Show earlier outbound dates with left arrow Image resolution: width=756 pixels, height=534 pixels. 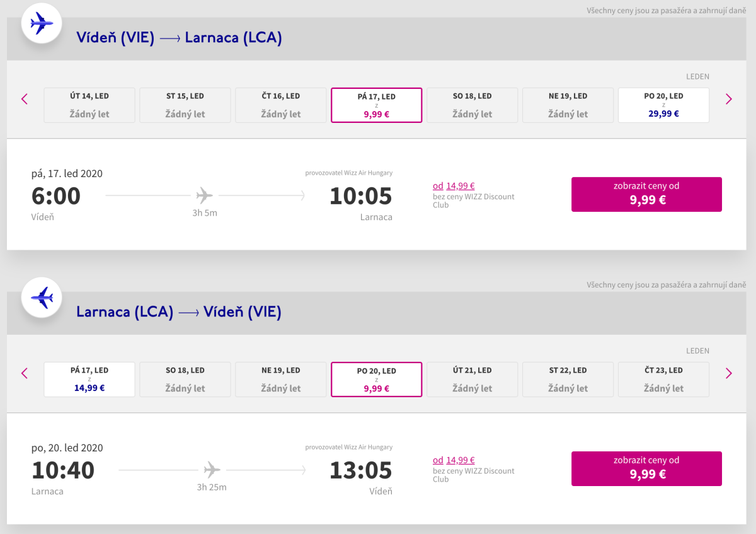(25, 99)
